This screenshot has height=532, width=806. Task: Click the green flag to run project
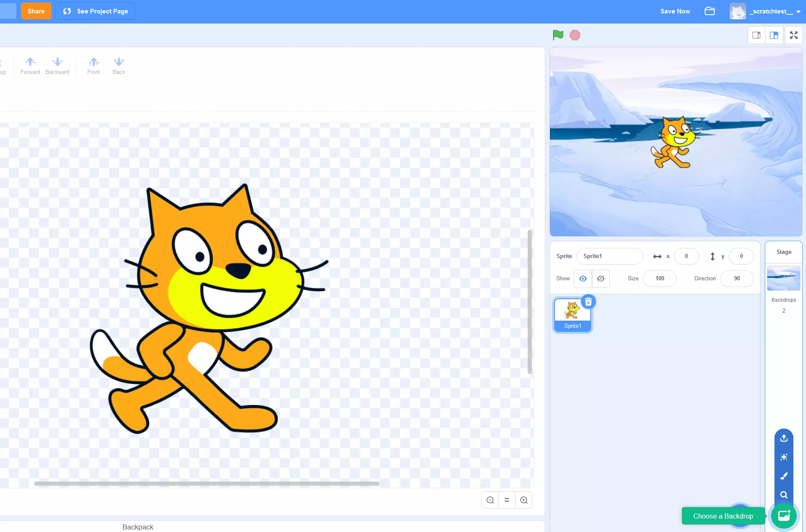click(x=558, y=35)
